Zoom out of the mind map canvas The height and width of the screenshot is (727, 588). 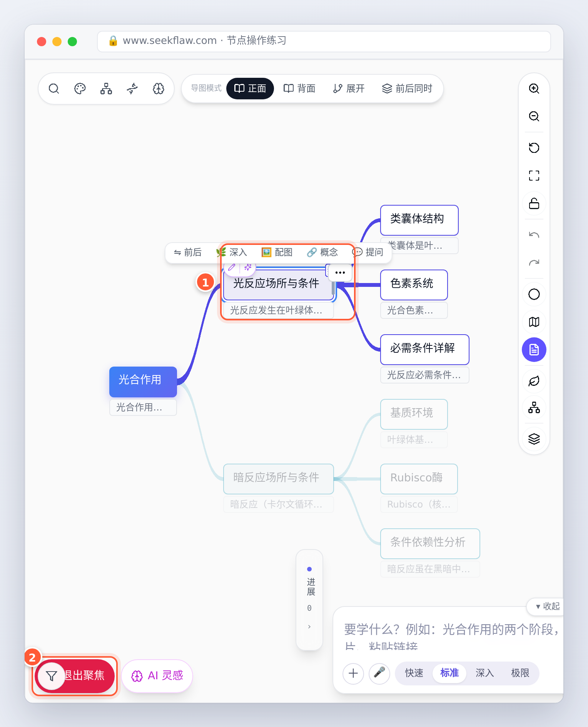(x=534, y=116)
